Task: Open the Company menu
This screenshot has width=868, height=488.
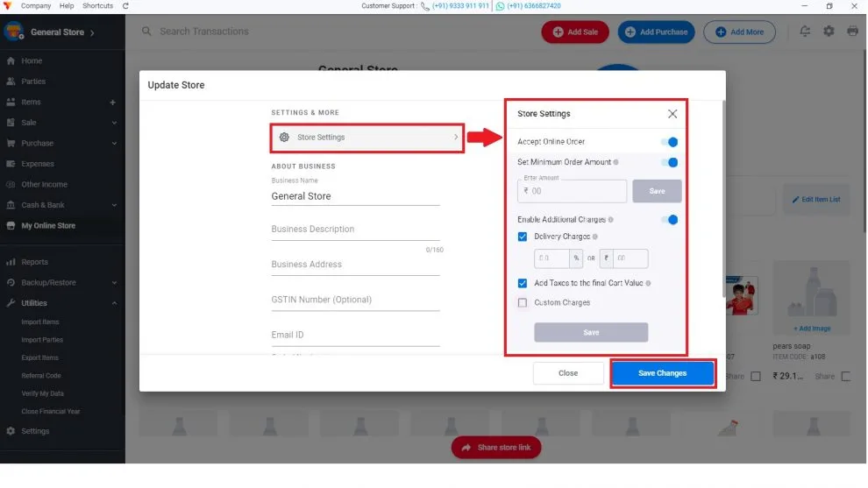Action: (x=36, y=6)
